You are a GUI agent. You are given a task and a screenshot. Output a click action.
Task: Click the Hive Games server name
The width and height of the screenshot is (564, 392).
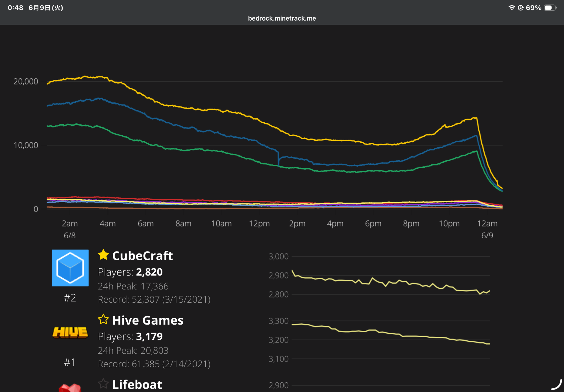(x=148, y=320)
